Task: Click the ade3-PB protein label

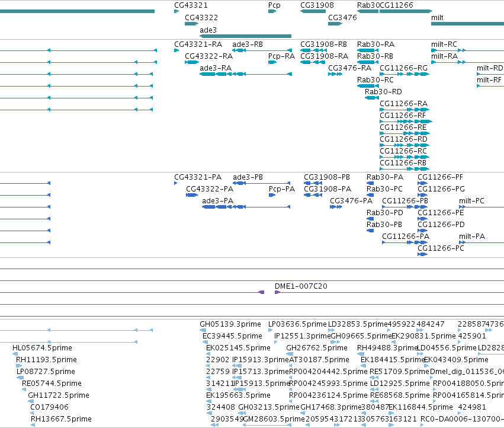Action: click(x=248, y=177)
